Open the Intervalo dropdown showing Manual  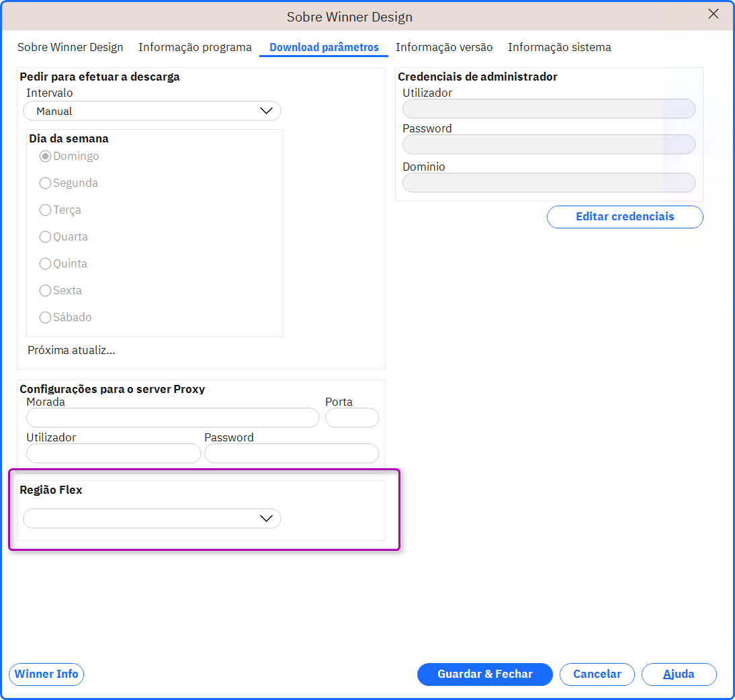tap(152, 111)
